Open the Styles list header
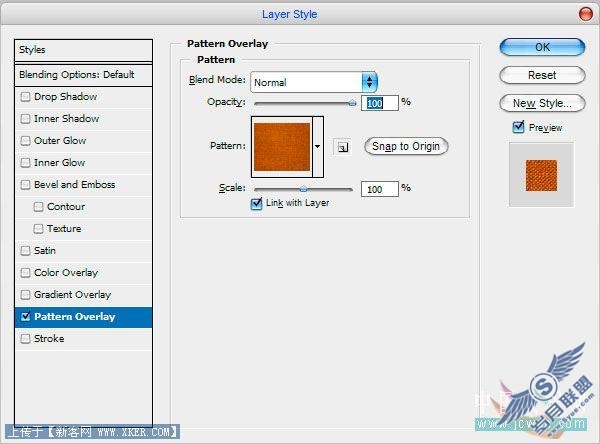The height and width of the screenshot is (444, 600). click(83, 50)
